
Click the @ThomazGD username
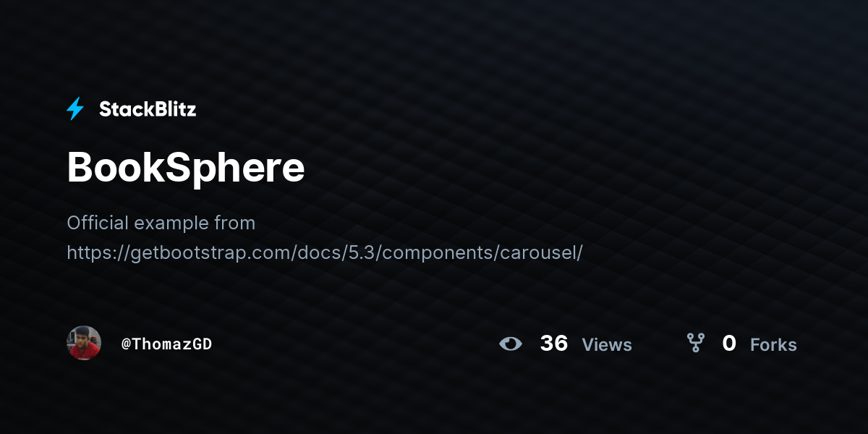(166, 344)
